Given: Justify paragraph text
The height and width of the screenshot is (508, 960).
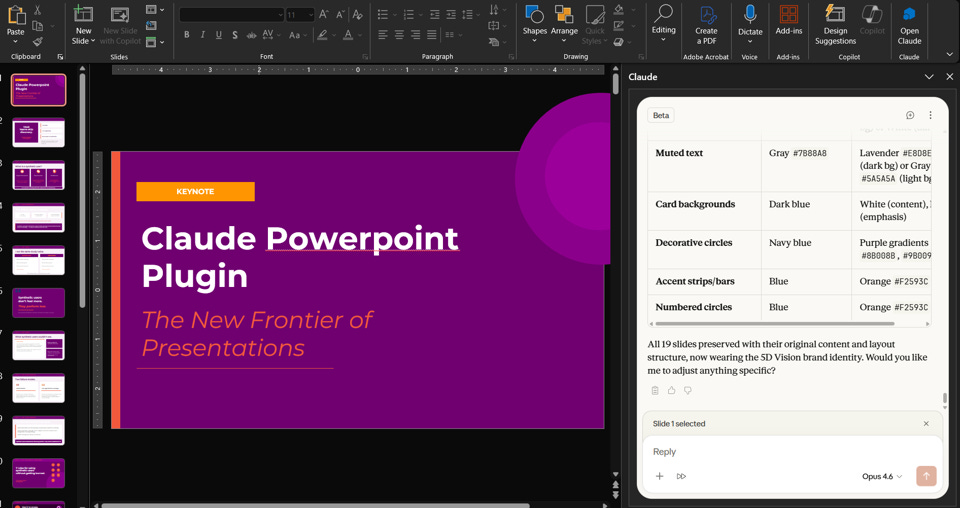Looking at the screenshot, I should (432, 35).
